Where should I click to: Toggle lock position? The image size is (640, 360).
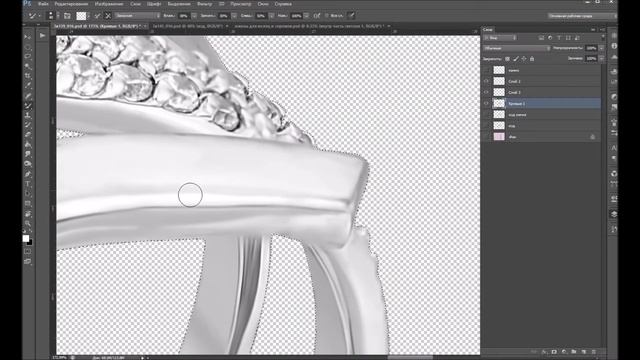point(524,59)
